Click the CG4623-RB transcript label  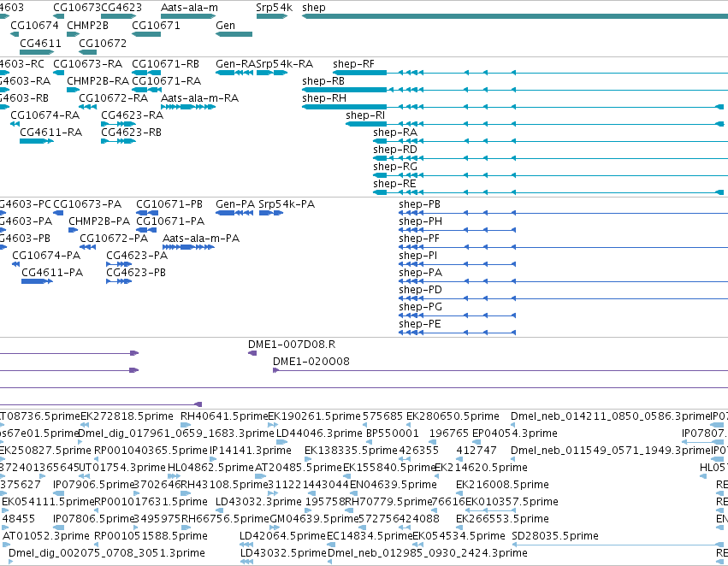point(132,133)
